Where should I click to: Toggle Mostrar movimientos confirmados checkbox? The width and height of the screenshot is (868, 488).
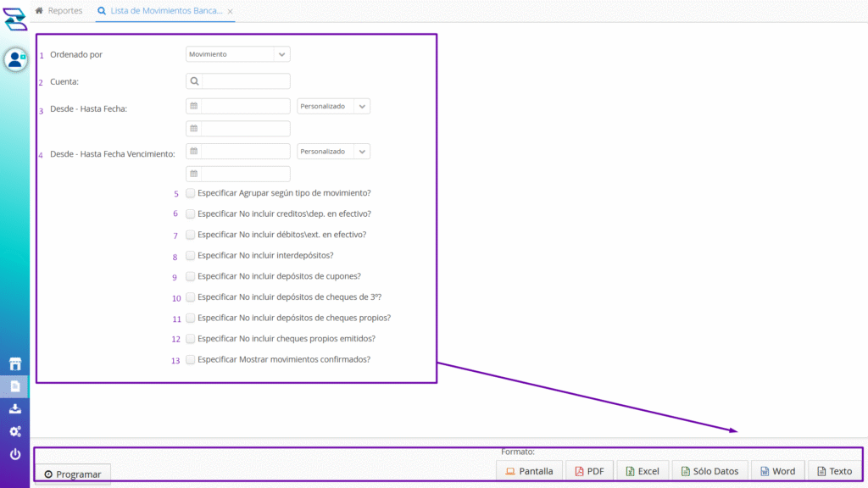click(x=191, y=359)
